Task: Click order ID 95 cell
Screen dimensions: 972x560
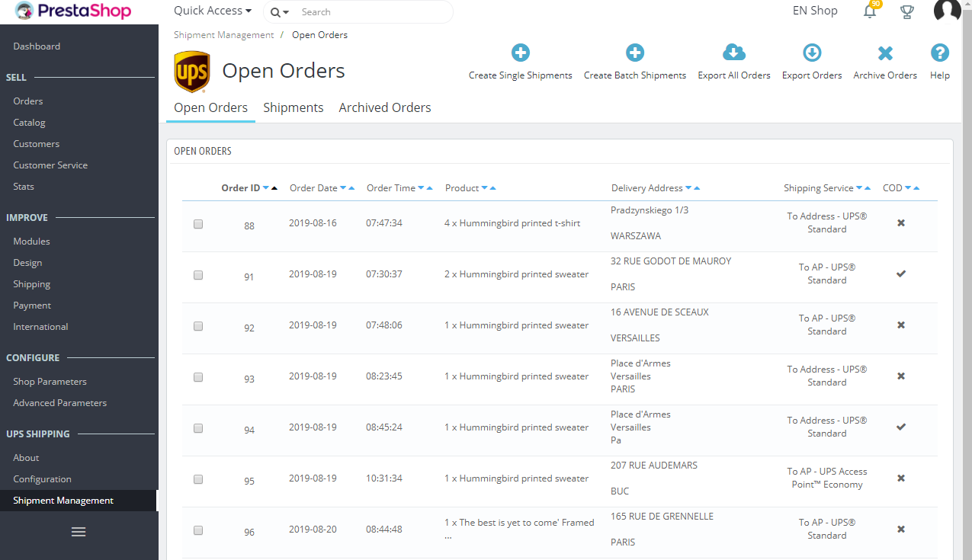Action: pos(249,481)
